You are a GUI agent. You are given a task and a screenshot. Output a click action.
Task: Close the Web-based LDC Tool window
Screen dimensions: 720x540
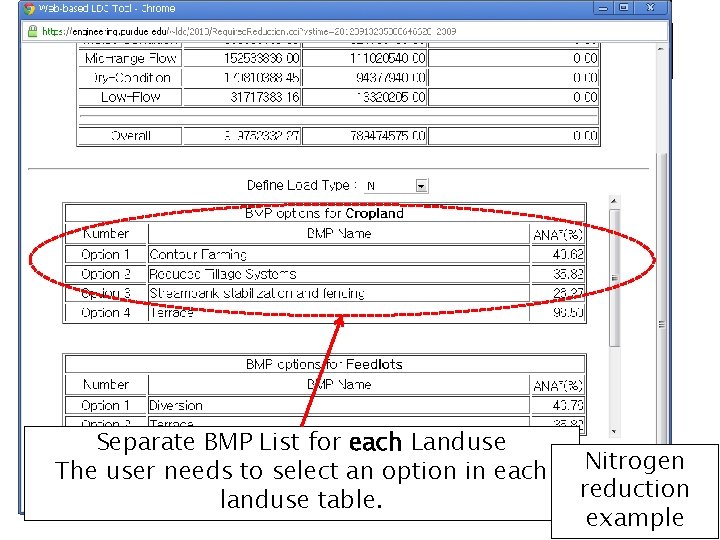coord(651,8)
